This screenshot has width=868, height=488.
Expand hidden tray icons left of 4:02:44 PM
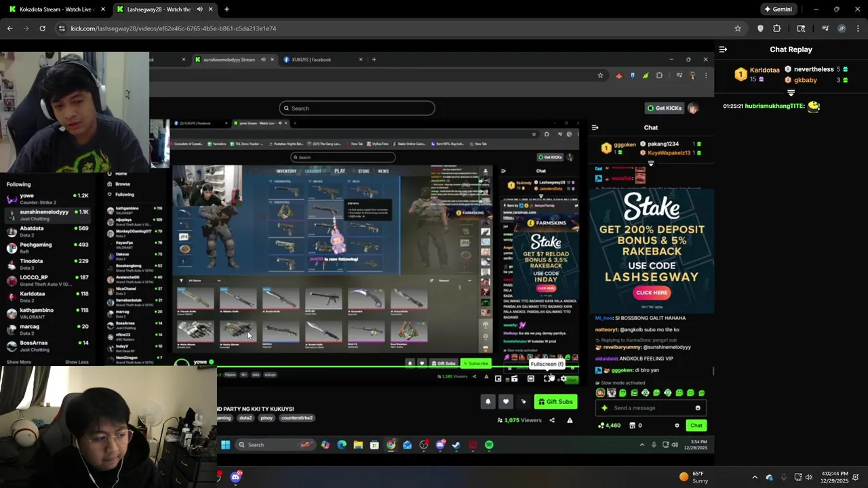click(755, 477)
